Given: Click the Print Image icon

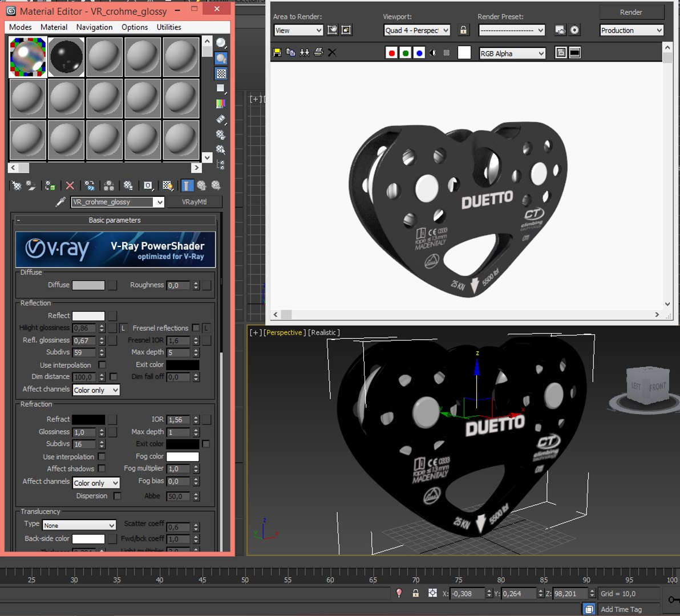Looking at the screenshot, I should [x=319, y=52].
